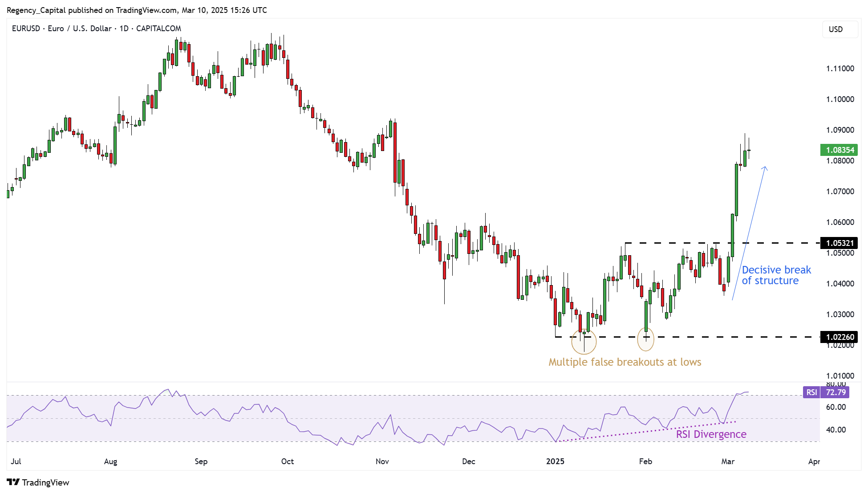Click the Nov label on time axis

click(382, 461)
